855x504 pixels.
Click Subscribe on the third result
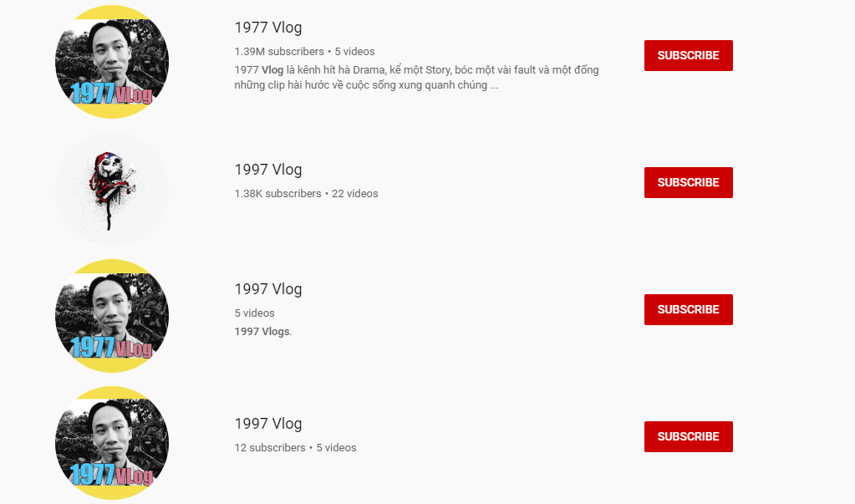688,309
